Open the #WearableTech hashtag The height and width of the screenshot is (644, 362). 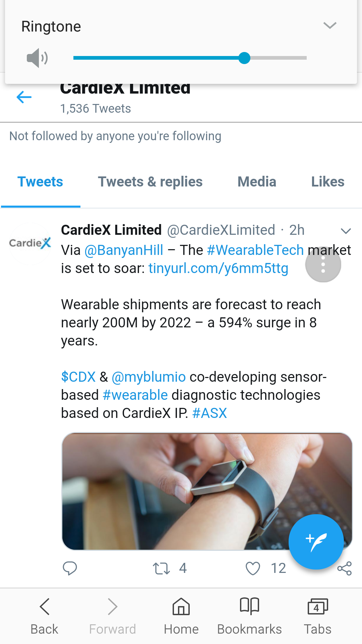pos(255,250)
